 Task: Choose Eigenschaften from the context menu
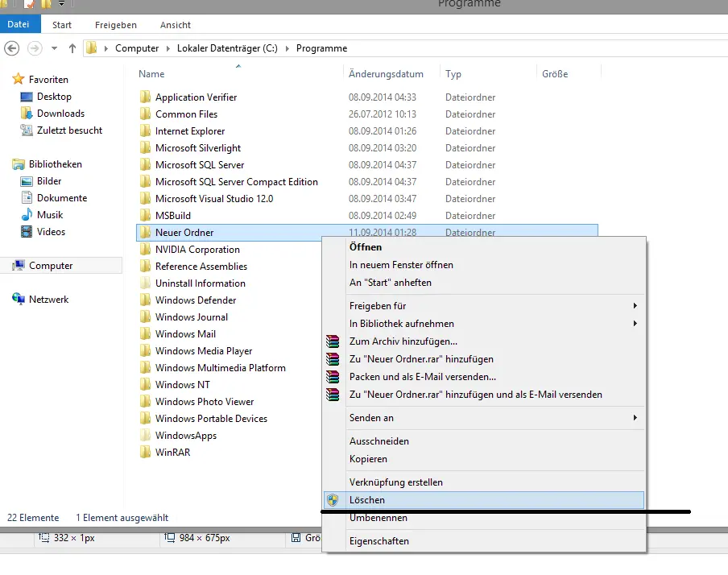(378, 541)
